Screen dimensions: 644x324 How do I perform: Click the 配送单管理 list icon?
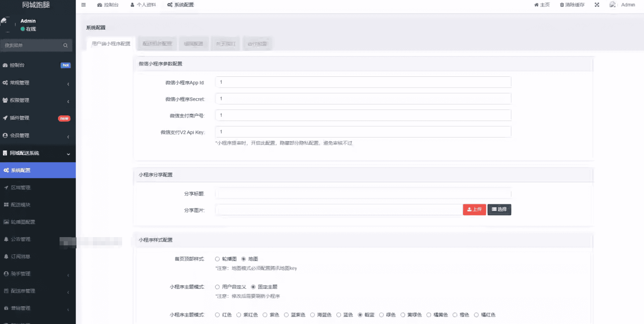pyautogui.click(x=6, y=291)
